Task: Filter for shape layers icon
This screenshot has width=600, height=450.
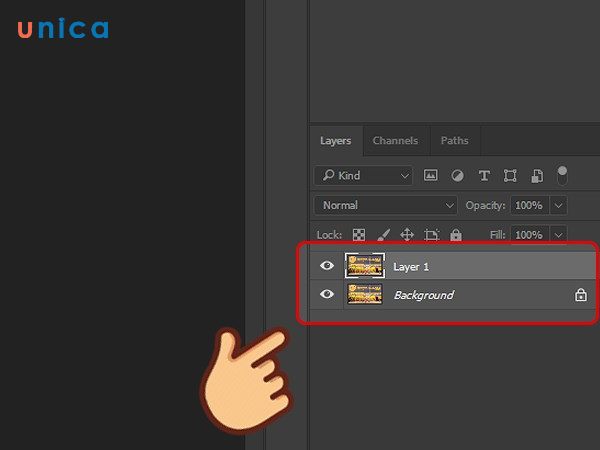Action: [x=510, y=176]
